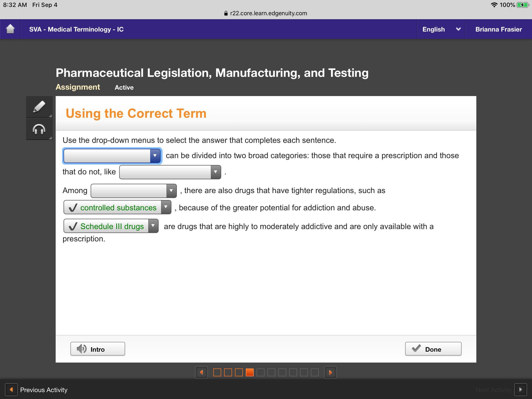Click the home icon in header
This screenshot has height=399, width=532.
click(10, 29)
